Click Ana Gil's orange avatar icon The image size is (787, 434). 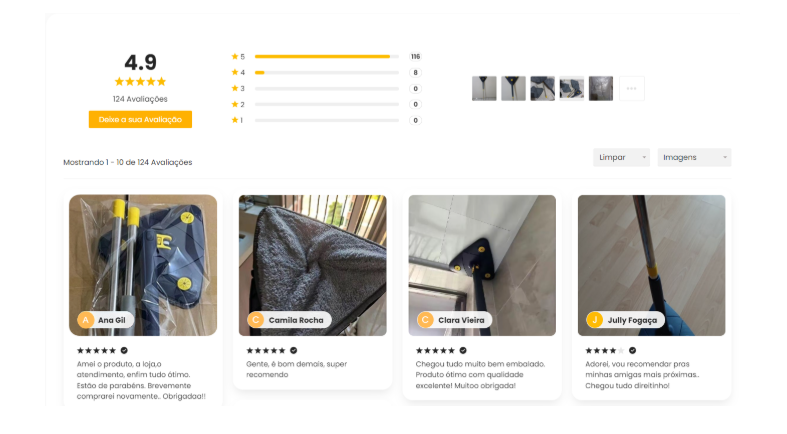click(86, 320)
